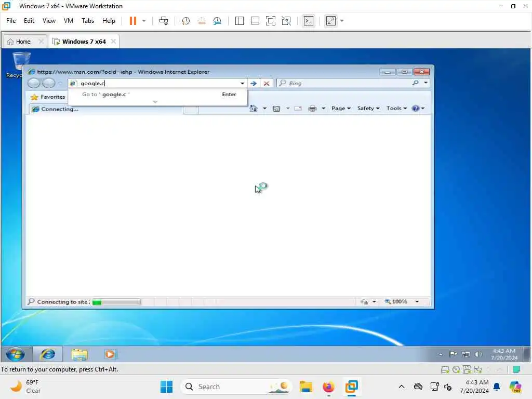Open the snapshot manager
The height and width of the screenshot is (399, 532).
click(217, 21)
